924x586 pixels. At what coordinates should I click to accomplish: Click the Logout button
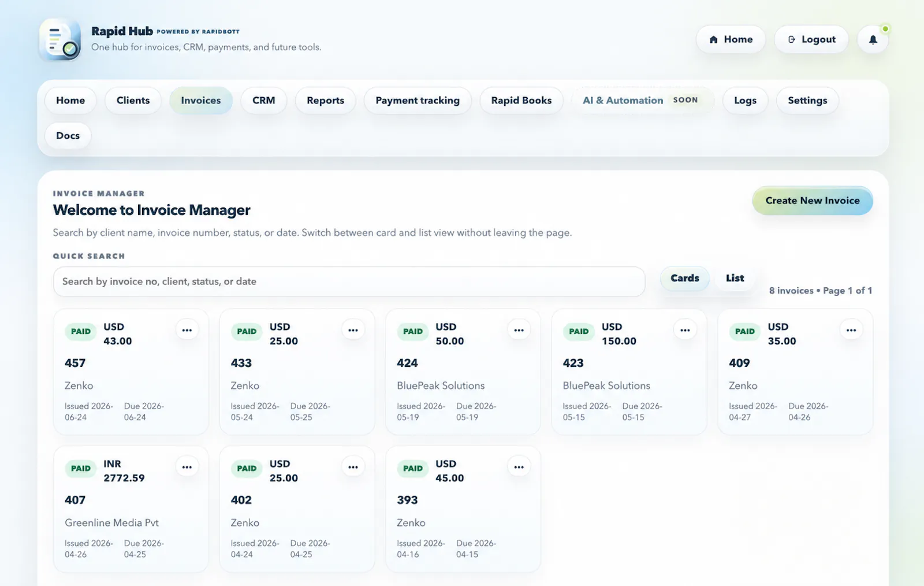point(811,39)
